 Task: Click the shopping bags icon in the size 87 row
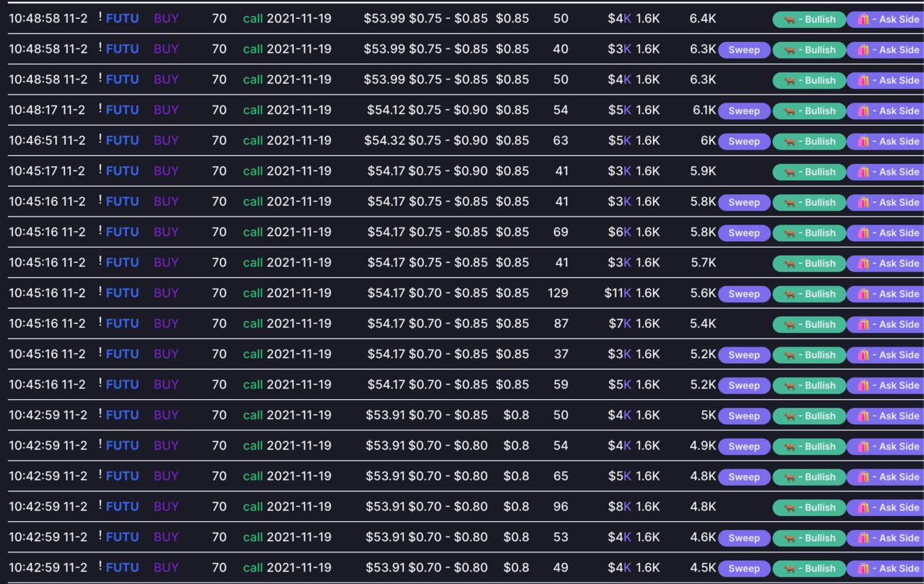[x=863, y=324]
